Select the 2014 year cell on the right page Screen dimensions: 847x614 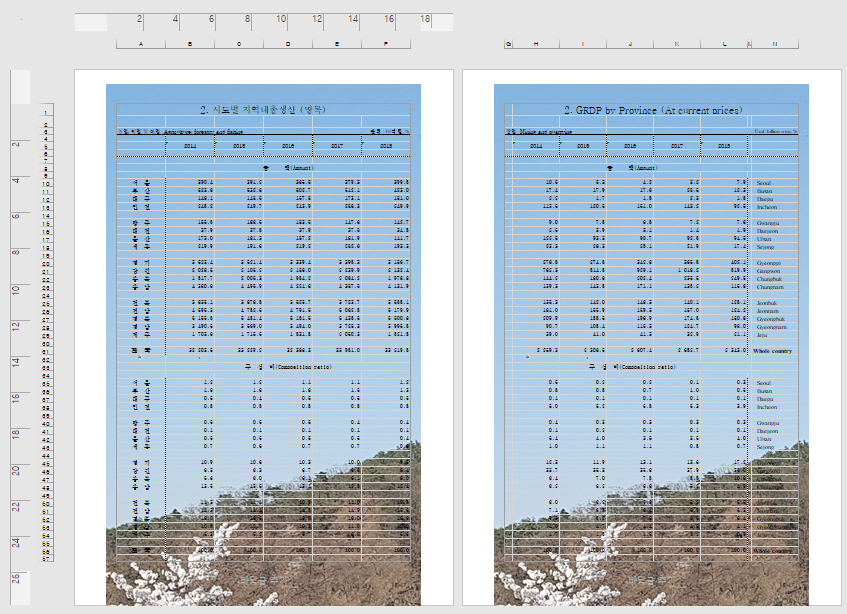coord(536,146)
